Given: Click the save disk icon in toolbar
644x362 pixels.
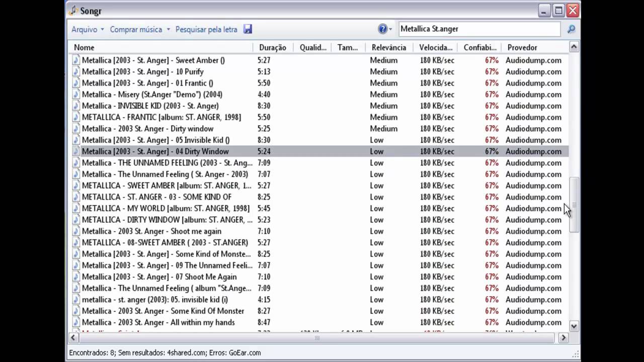Looking at the screenshot, I should [248, 29].
